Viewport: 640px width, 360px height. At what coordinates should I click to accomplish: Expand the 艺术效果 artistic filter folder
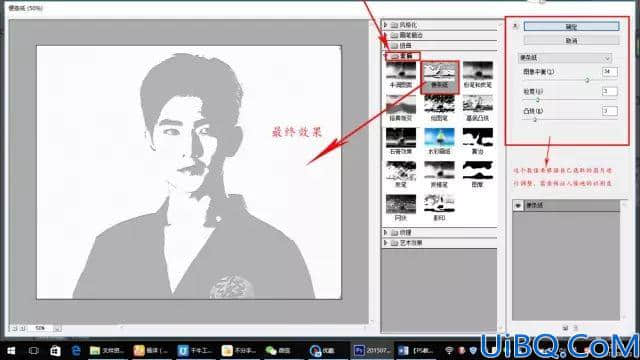click(385, 243)
